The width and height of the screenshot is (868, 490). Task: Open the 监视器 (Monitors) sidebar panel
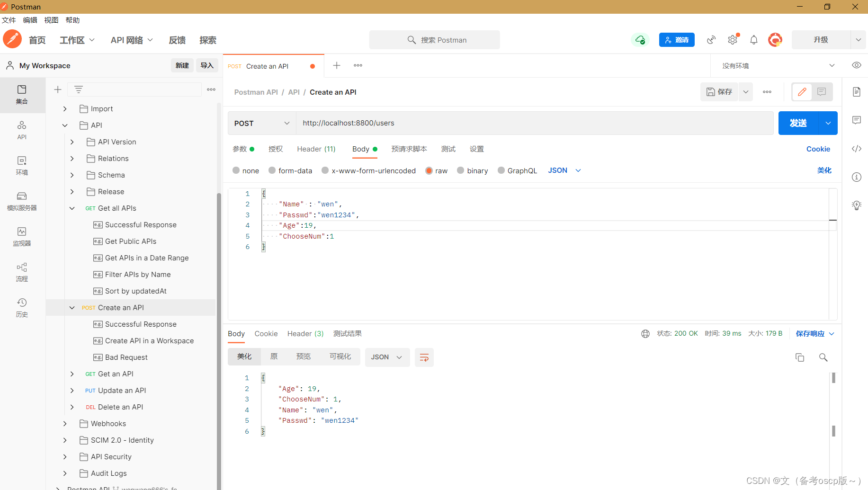(21, 237)
